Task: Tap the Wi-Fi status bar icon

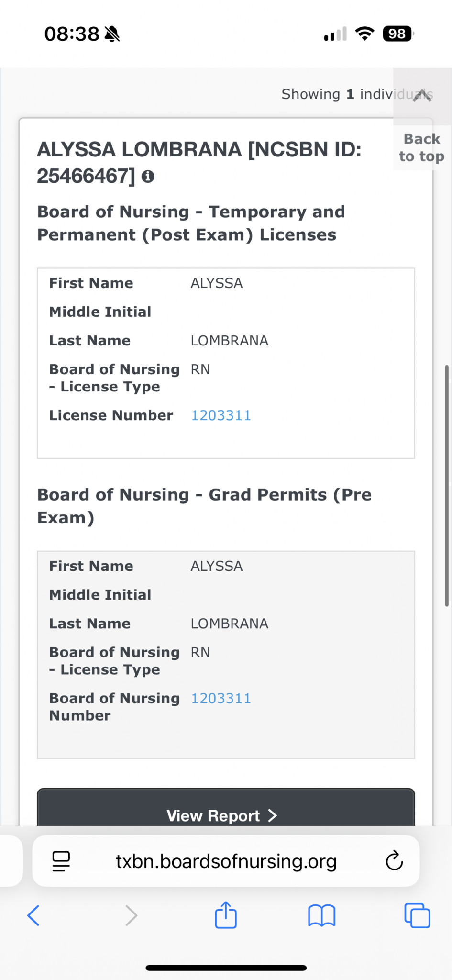Action: (x=364, y=33)
